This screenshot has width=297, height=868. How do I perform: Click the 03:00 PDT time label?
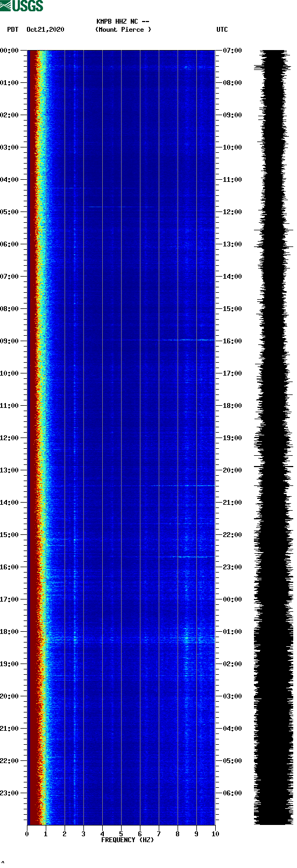[x=10, y=147]
